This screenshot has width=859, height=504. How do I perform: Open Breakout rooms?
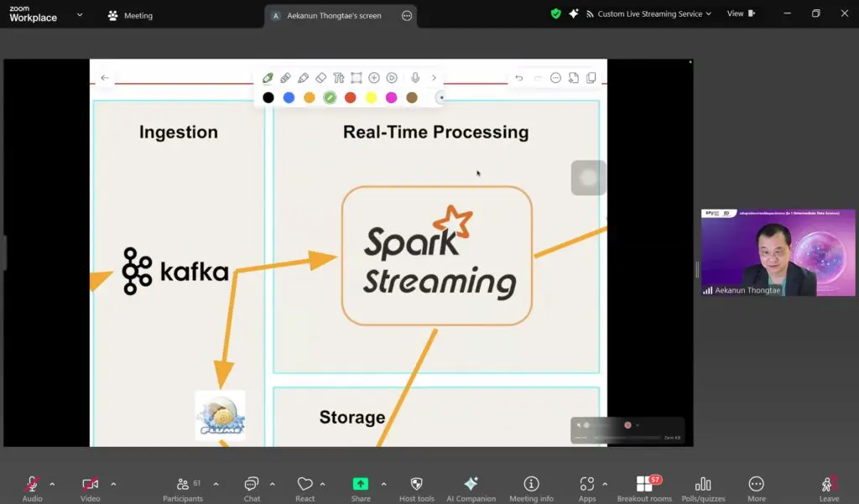pyautogui.click(x=645, y=489)
